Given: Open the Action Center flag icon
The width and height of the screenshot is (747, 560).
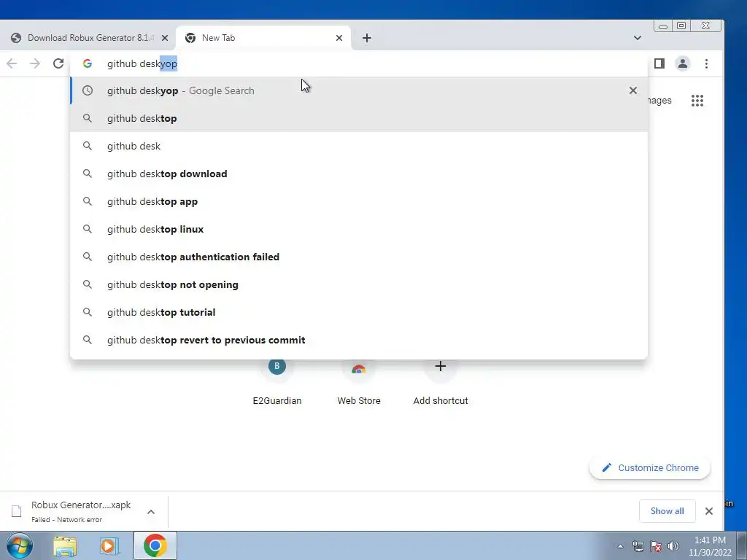Looking at the screenshot, I should 656,546.
